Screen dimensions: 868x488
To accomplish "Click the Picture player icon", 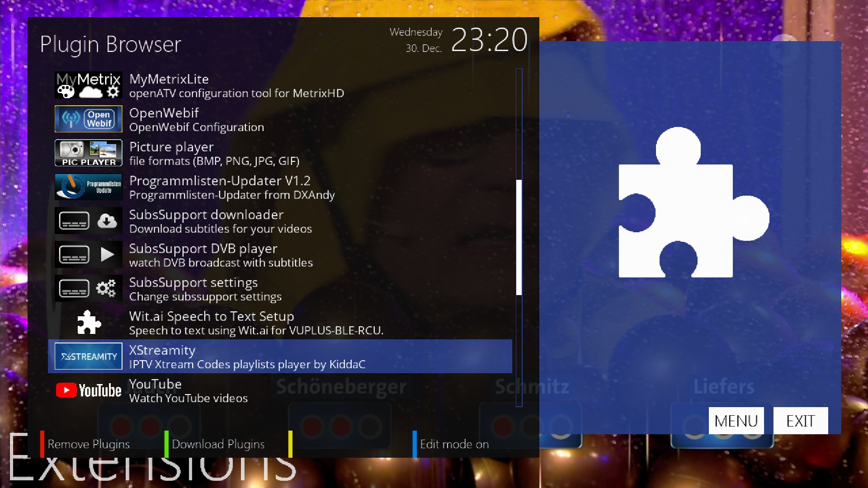I will point(88,153).
